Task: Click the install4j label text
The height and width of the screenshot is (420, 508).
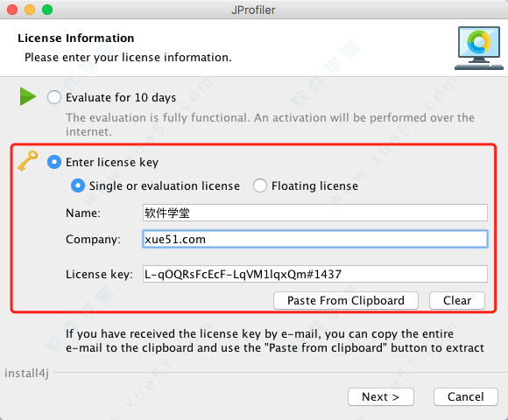Action: pyautogui.click(x=26, y=373)
